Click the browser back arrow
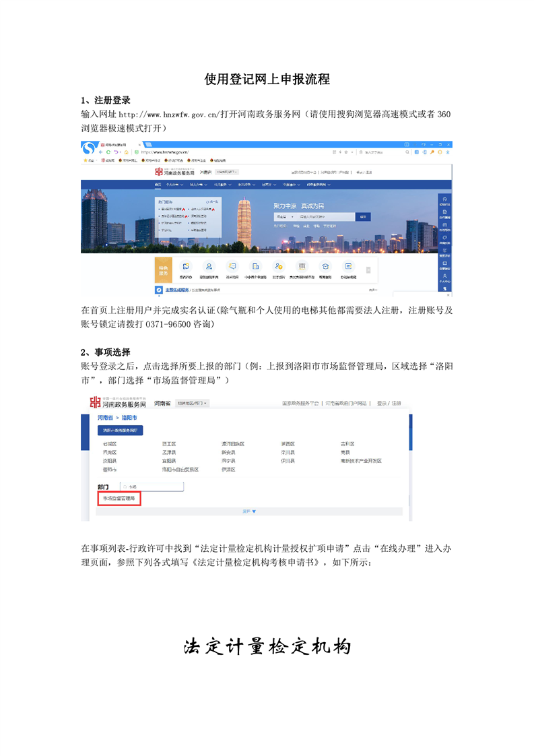This screenshot has height=756, width=534. point(101,152)
